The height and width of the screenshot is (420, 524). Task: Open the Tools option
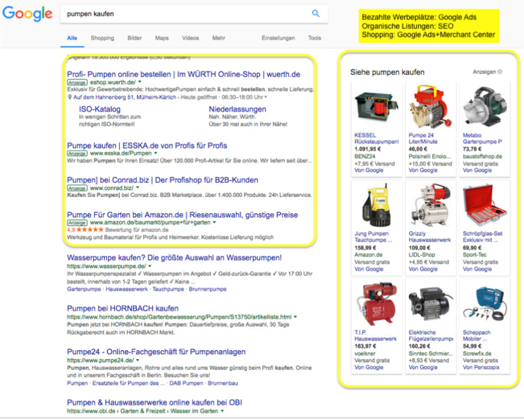pos(314,38)
